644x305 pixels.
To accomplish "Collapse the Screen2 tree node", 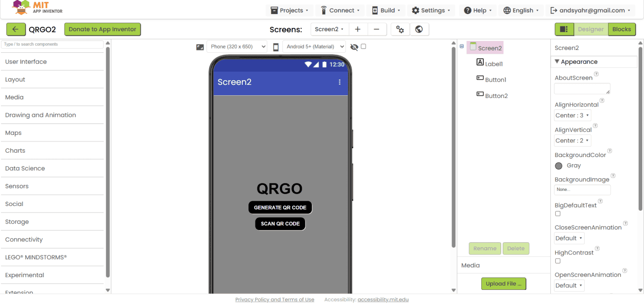I will (x=462, y=46).
